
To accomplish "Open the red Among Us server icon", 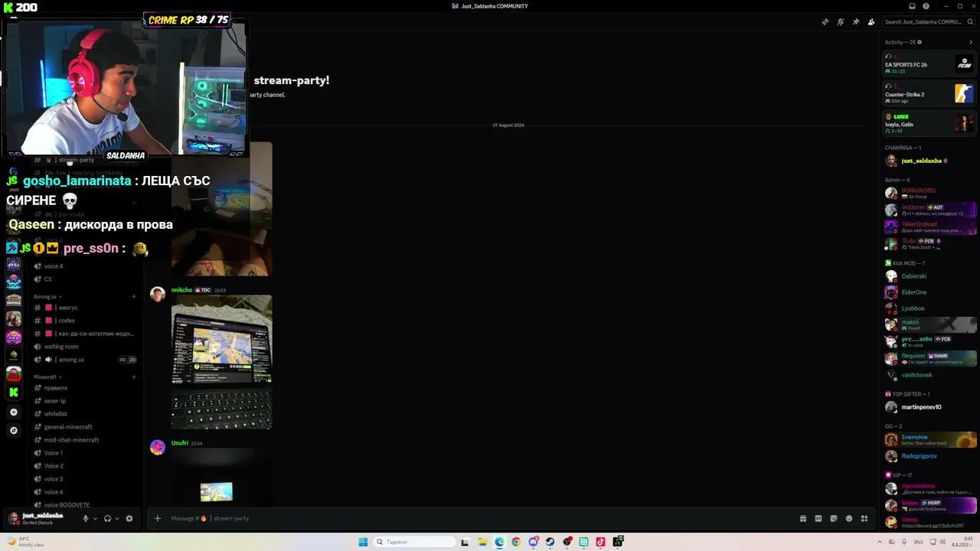I will point(13,373).
